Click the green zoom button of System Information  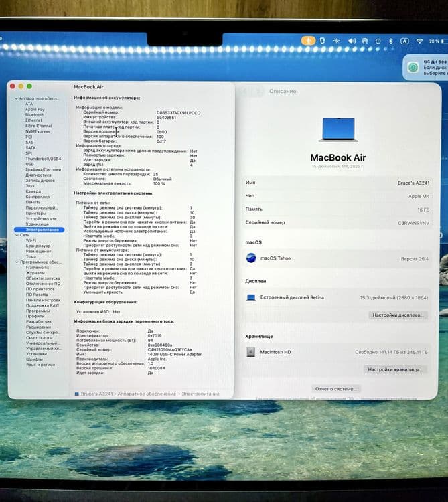point(29,86)
